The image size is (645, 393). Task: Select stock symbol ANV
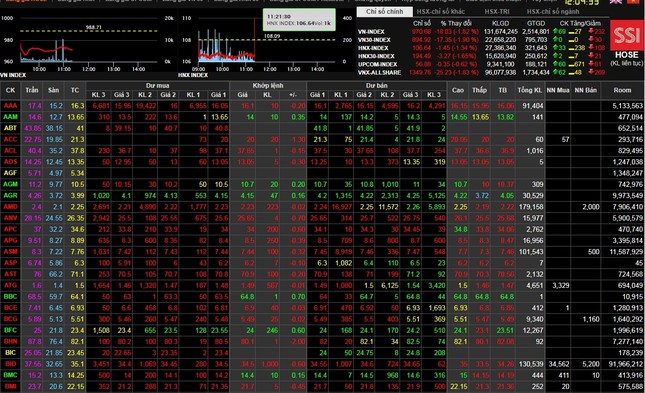pyautogui.click(x=11, y=218)
